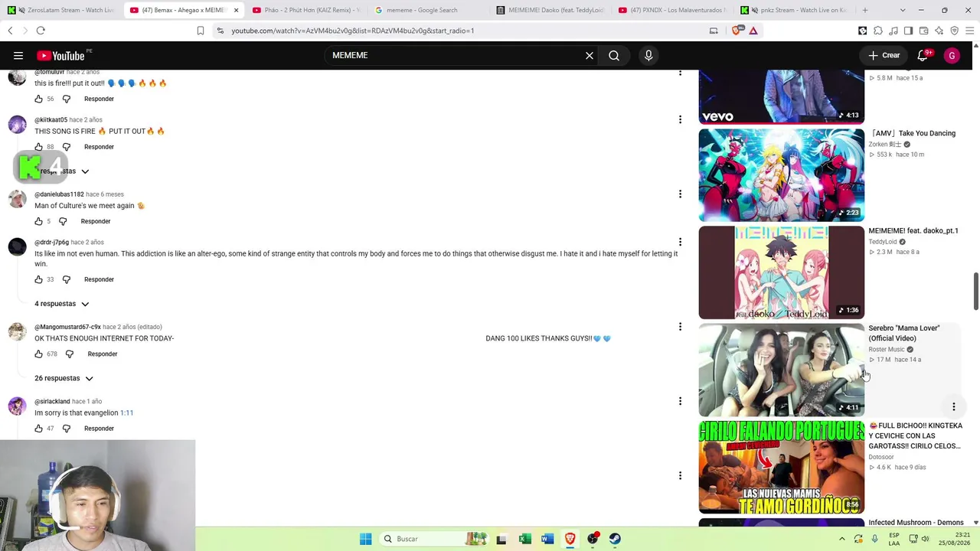Bookmark this page in browser

[201, 31]
